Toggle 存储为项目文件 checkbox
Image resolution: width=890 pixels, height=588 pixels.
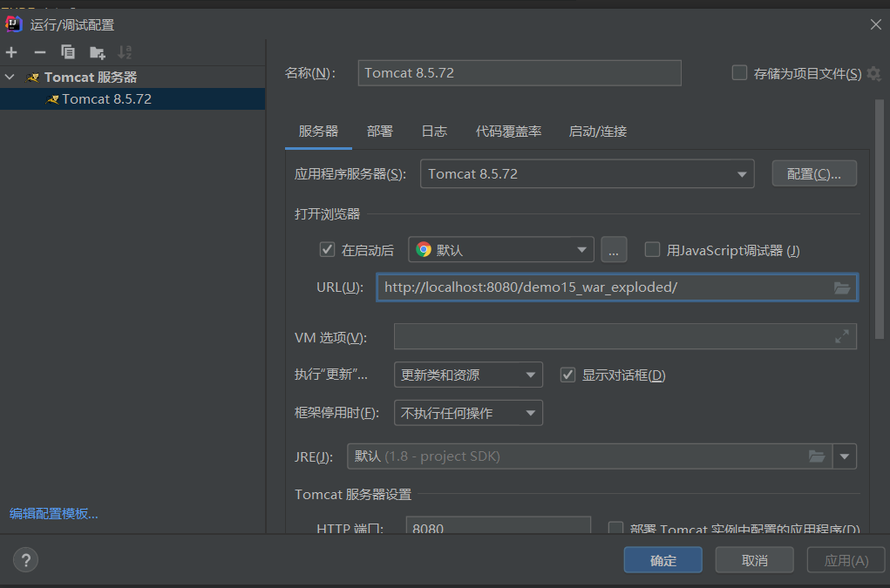pyautogui.click(x=739, y=72)
